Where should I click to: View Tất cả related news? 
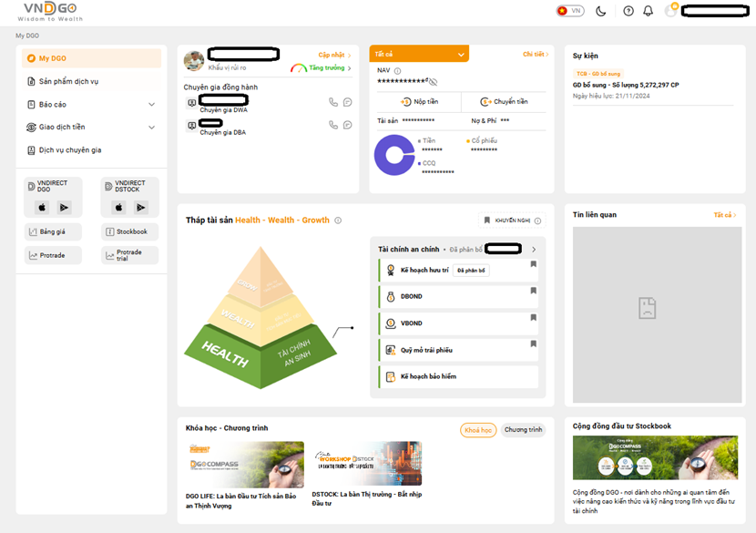[x=725, y=215]
